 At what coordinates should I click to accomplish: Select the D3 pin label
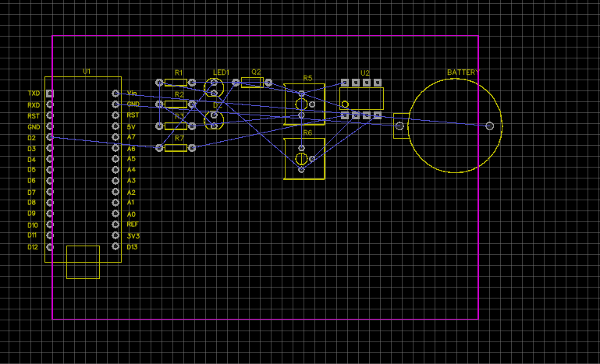[x=31, y=149]
